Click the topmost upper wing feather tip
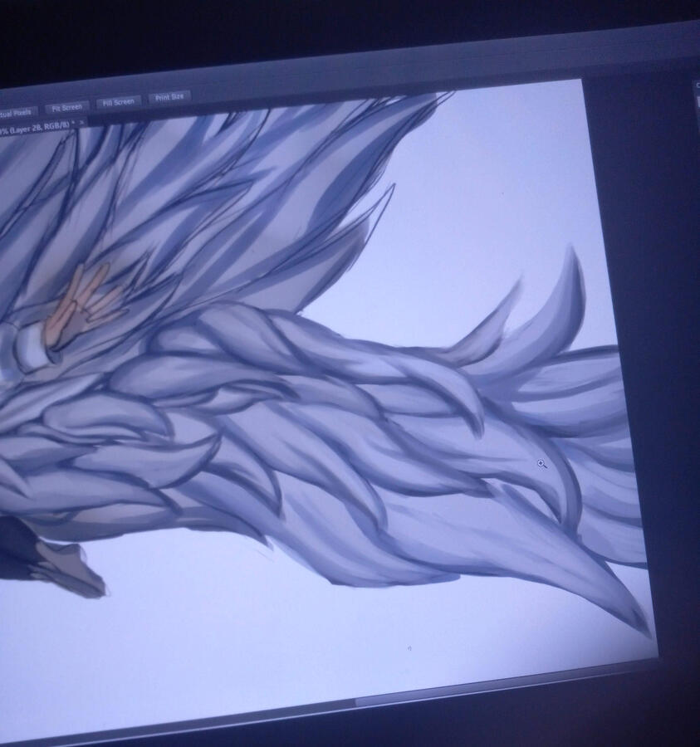700x747 pixels. click(x=438, y=96)
